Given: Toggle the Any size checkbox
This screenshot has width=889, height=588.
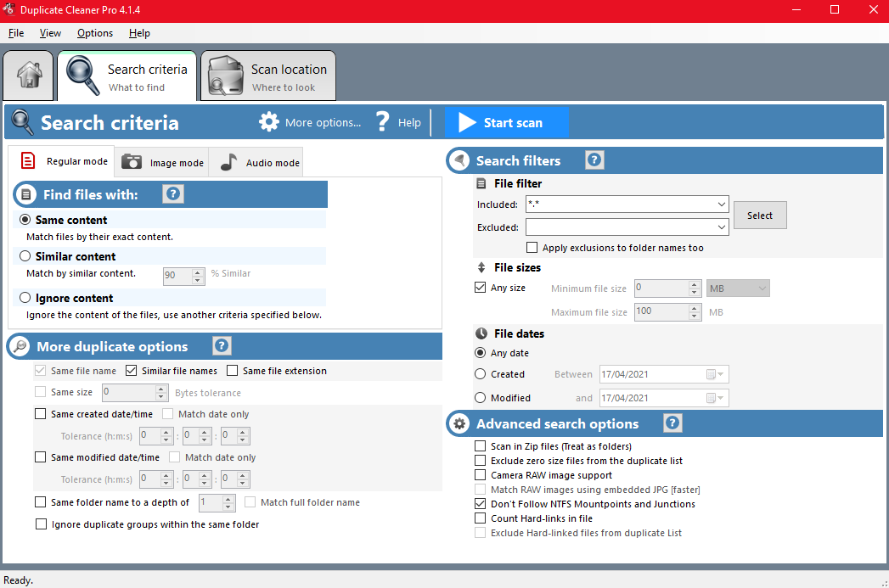Looking at the screenshot, I should [481, 287].
